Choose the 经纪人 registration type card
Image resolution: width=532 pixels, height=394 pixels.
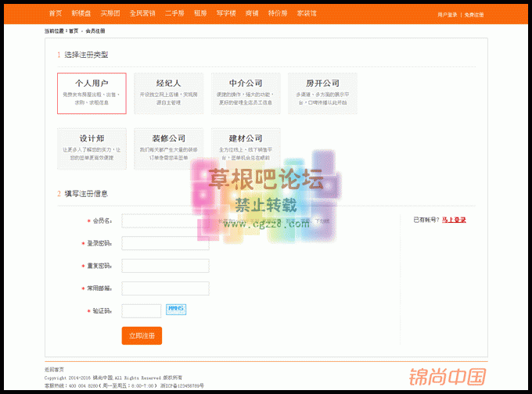[x=169, y=93]
